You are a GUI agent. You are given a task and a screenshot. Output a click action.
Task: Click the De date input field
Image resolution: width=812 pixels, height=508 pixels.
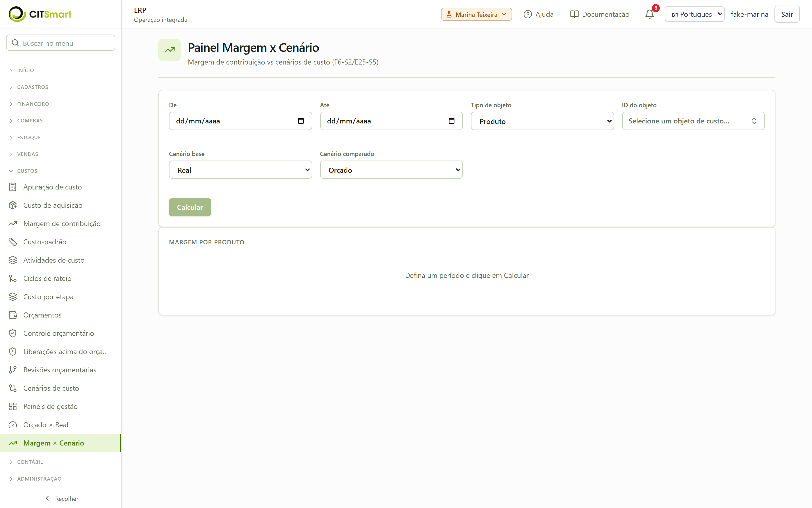[240, 121]
